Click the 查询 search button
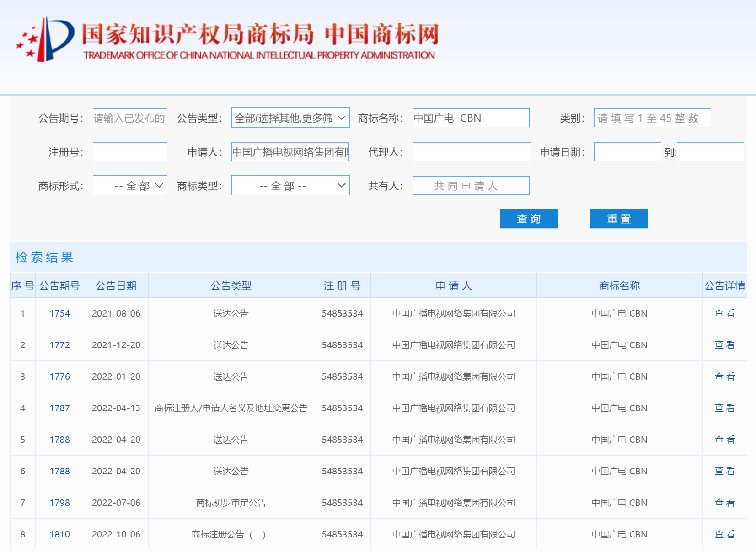The width and height of the screenshot is (756, 553). 529,219
